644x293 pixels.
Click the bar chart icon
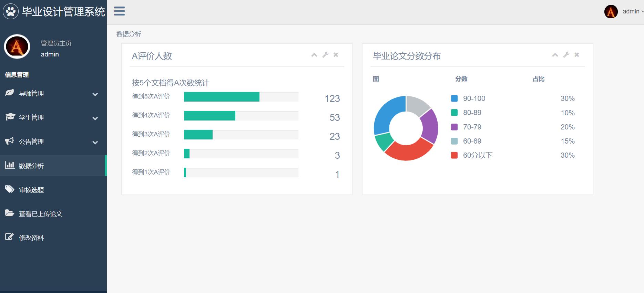tap(10, 165)
